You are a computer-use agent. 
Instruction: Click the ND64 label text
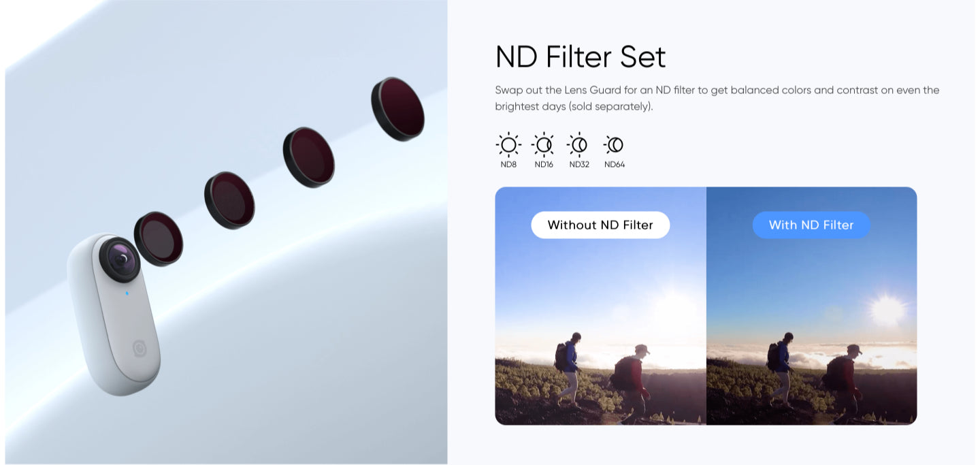[x=615, y=164]
